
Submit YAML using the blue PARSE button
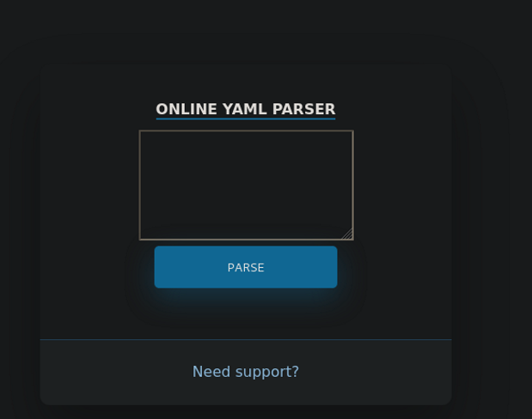pos(246,267)
